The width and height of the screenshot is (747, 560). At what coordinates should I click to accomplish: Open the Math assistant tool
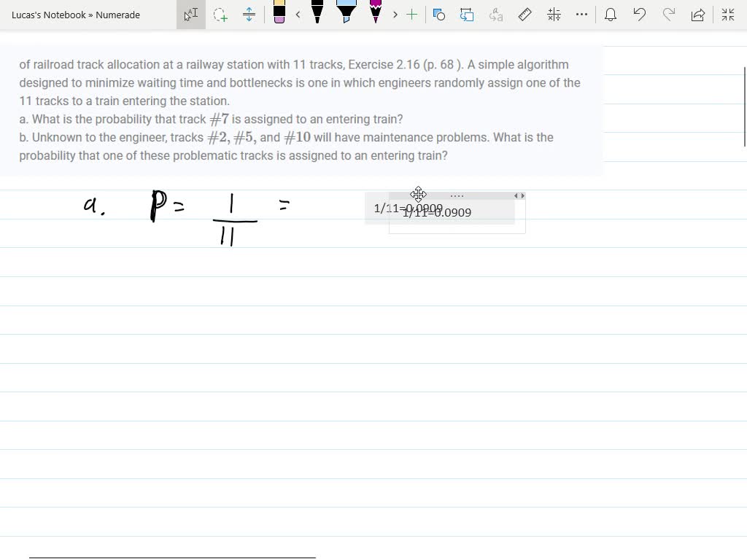[554, 15]
